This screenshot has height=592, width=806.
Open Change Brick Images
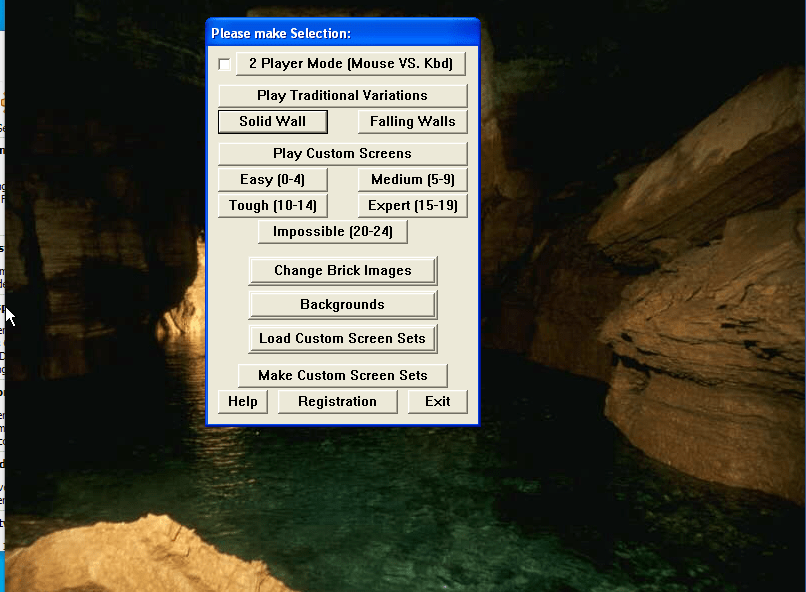point(342,270)
